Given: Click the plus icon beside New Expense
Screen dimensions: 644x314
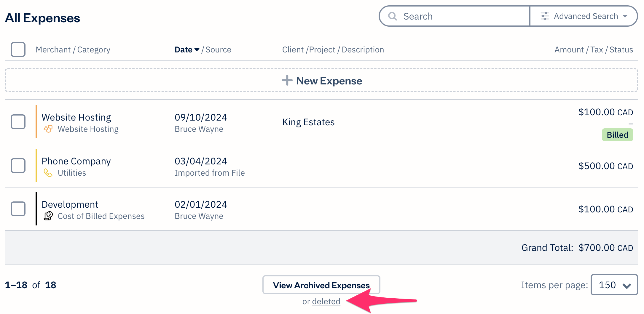Looking at the screenshot, I should coord(287,80).
